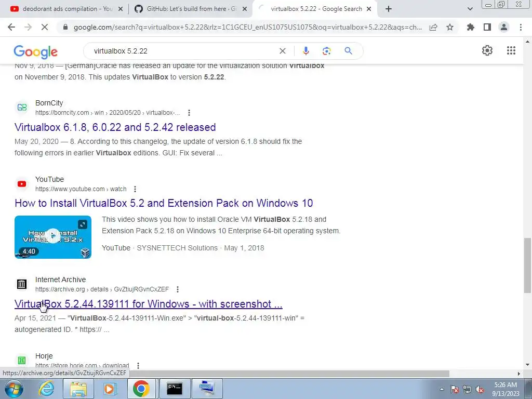
Task: Open Google apps grid
Action: pyautogui.click(x=511, y=50)
